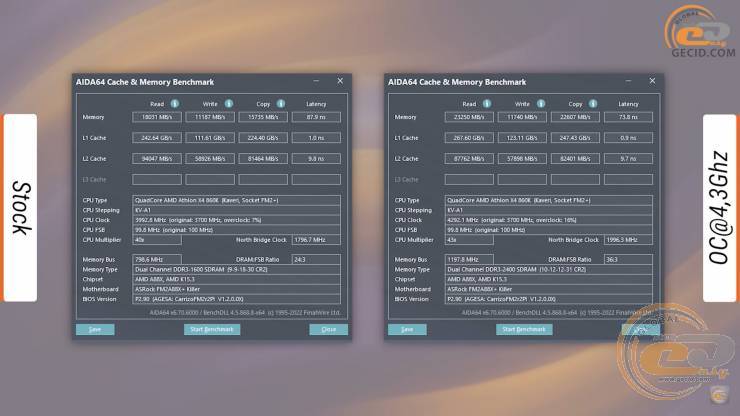Select L2 Cache Copy value 81464 MB/s

[263, 159]
